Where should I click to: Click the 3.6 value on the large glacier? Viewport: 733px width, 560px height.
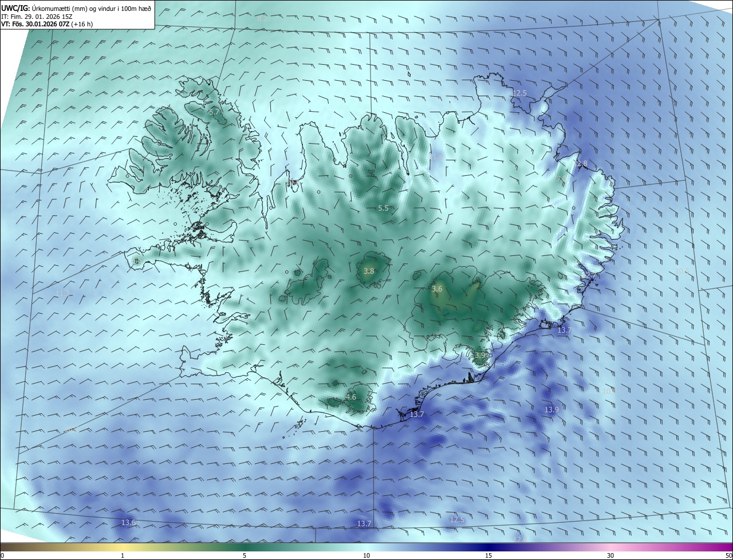click(x=437, y=289)
